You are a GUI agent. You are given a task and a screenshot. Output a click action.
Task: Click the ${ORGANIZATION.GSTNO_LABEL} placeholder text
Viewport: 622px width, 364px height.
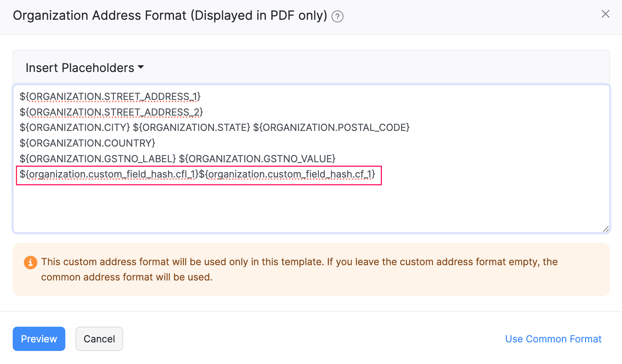tap(98, 159)
